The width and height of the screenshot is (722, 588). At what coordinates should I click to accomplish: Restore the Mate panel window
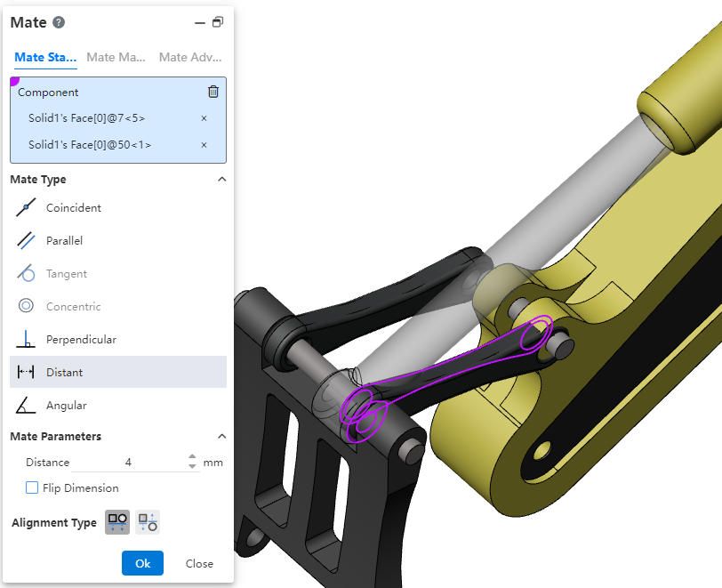(218, 22)
